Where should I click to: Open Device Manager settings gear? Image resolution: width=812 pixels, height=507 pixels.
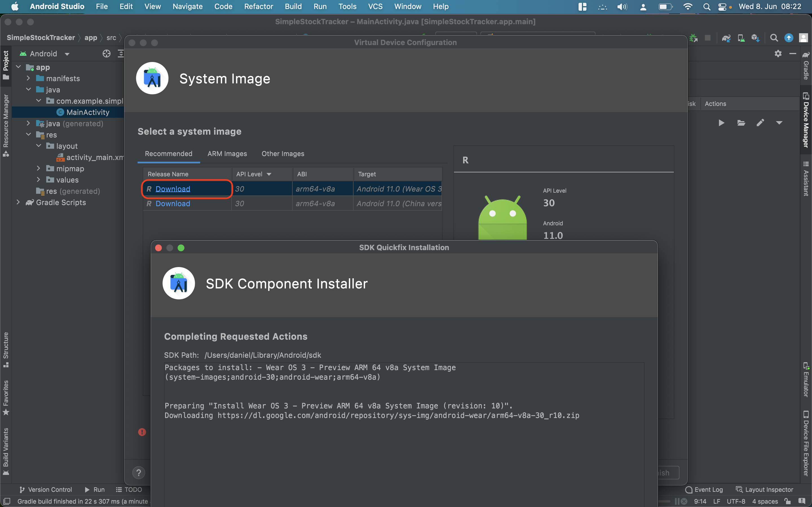(x=778, y=54)
